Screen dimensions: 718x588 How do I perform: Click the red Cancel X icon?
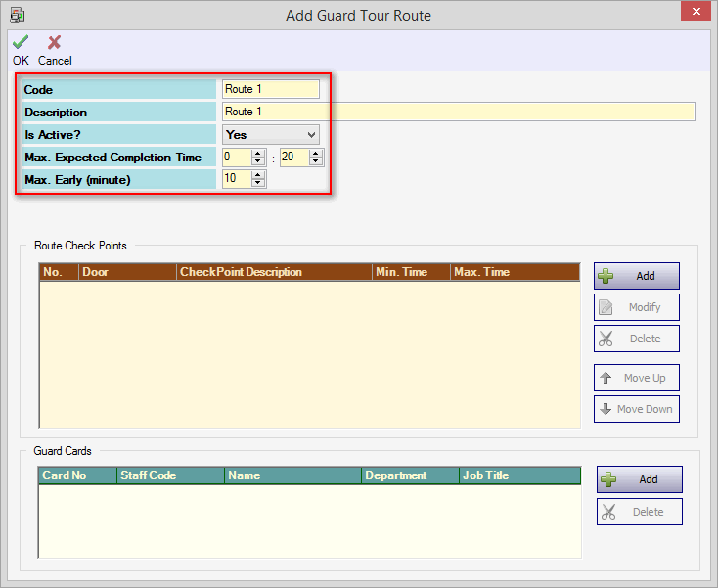click(55, 42)
